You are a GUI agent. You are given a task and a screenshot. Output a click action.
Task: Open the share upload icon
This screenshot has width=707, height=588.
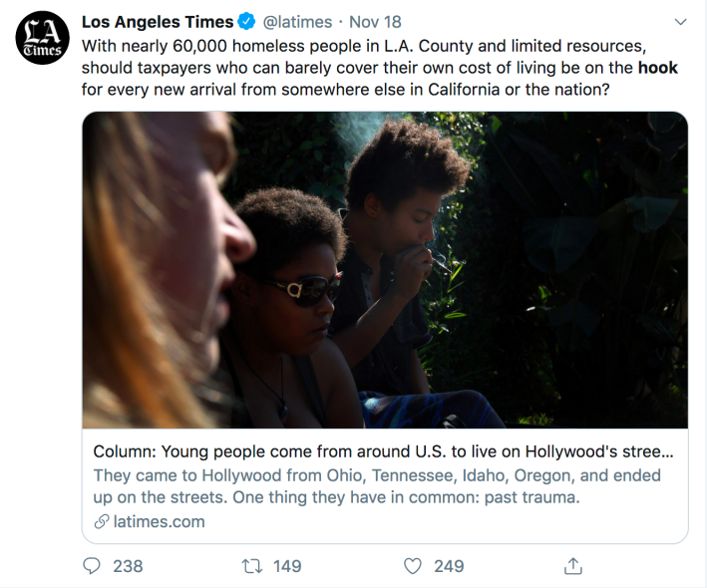(573, 566)
